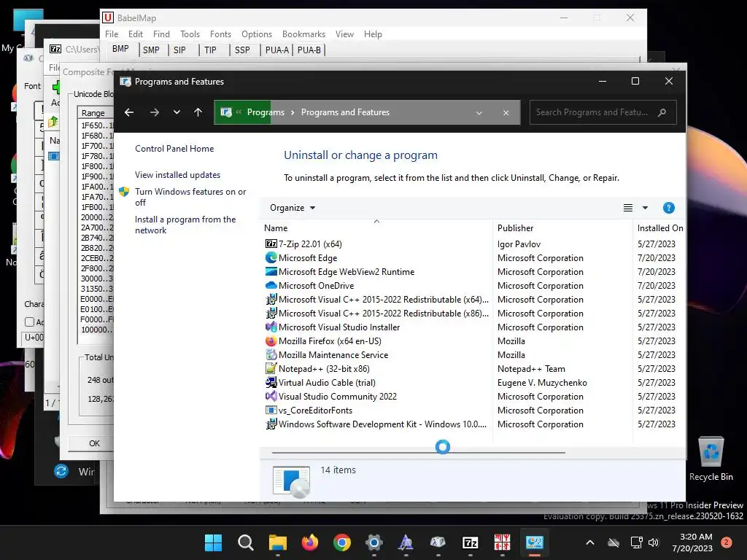The width and height of the screenshot is (747, 560).
Task: Open Control Panel Home link
Action: tap(174, 149)
